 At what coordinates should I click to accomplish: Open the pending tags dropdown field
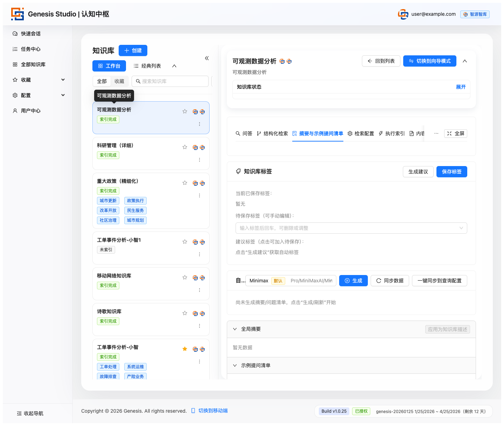click(351, 228)
